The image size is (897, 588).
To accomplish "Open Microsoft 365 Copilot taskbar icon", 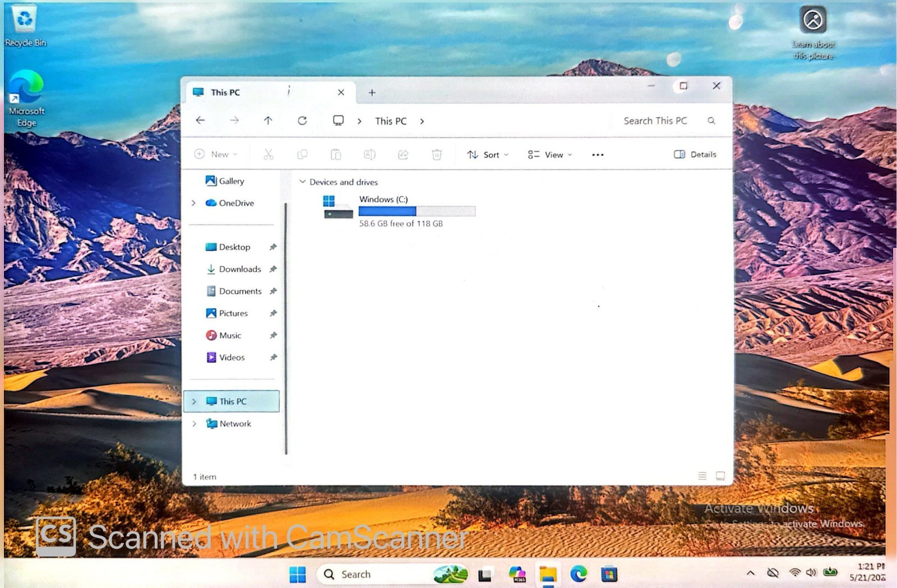I will point(517,574).
